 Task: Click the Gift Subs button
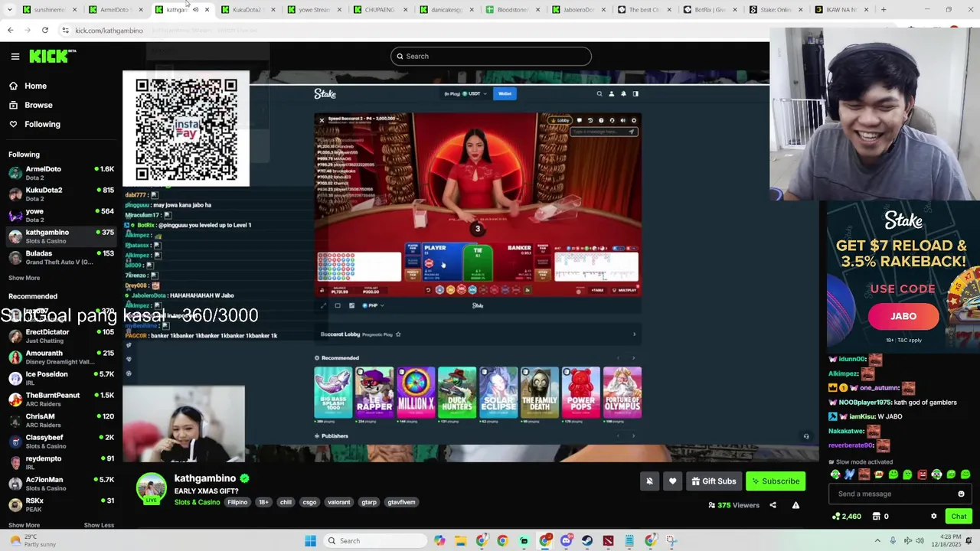pyautogui.click(x=714, y=481)
